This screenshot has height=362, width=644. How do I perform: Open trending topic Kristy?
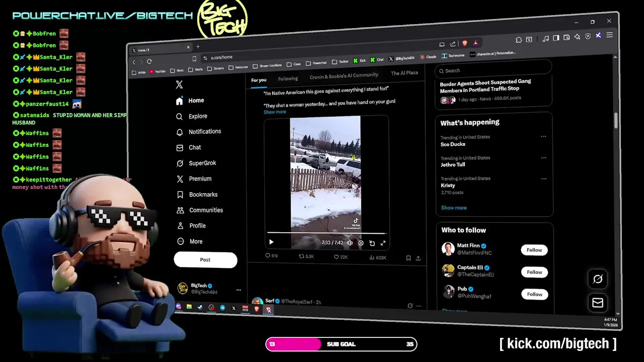pos(448,186)
